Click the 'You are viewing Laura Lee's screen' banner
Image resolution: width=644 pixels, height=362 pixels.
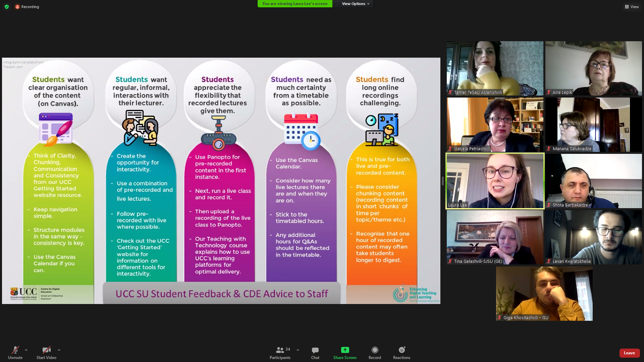pos(294,4)
